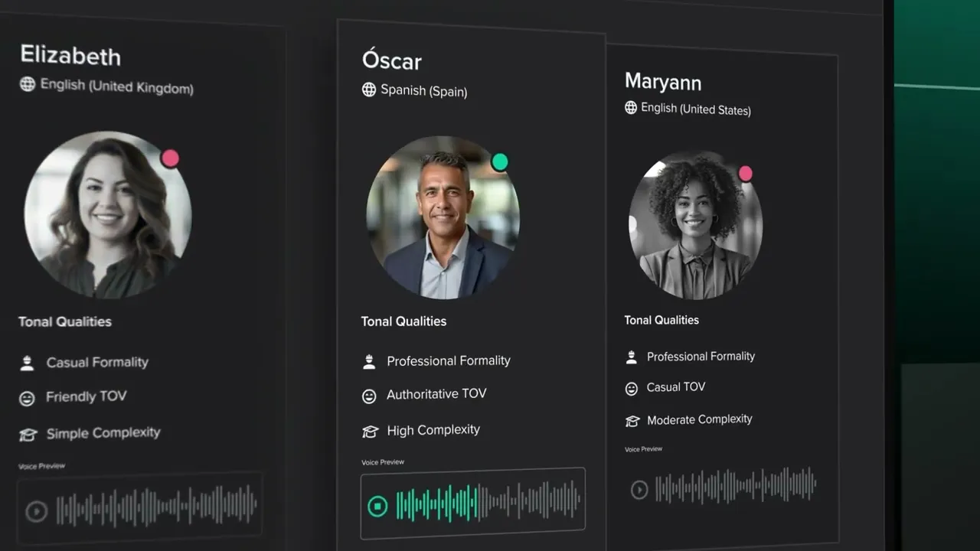Viewport: 980px width, 551px height.
Task: Click the globe icon beside English (United Kingdom)
Action: point(28,84)
